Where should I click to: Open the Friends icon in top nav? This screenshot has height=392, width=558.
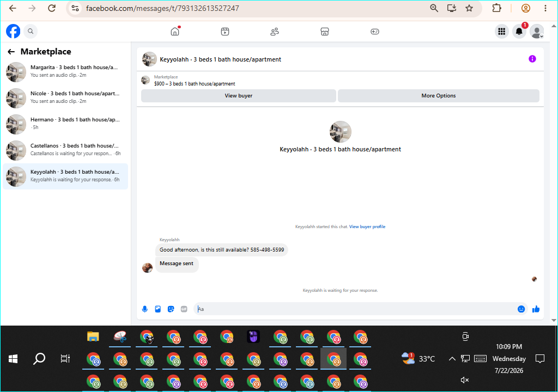click(275, 32)
